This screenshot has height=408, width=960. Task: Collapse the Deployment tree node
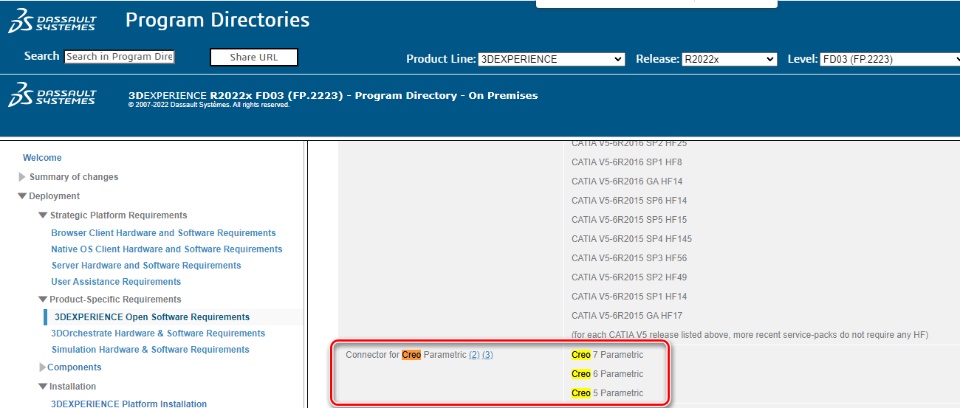click(x=23, y=196)
